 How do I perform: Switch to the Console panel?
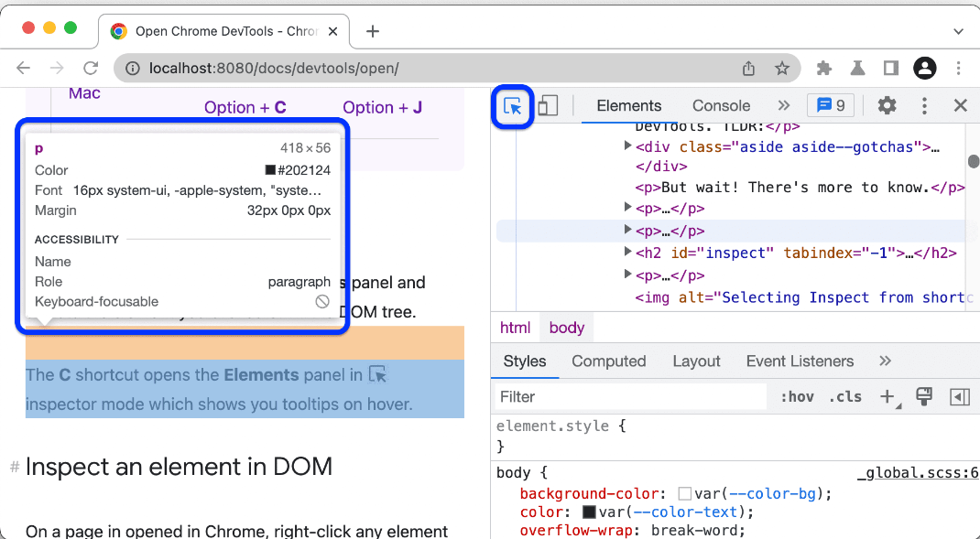point(721,105)
